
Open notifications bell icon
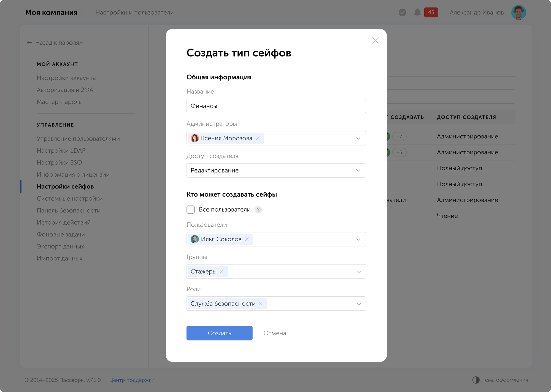tap(417, 12)
